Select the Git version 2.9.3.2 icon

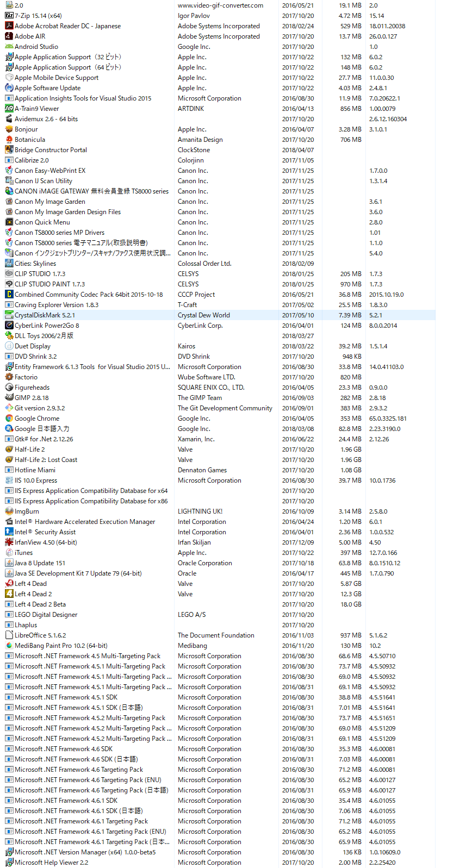[9, 408]
